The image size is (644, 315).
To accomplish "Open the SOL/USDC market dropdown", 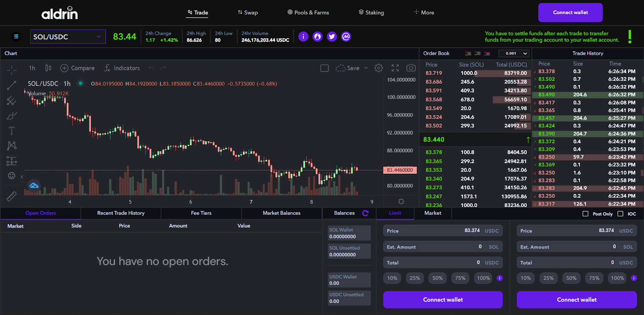I will pyautogui.click(x=68, y=37).
